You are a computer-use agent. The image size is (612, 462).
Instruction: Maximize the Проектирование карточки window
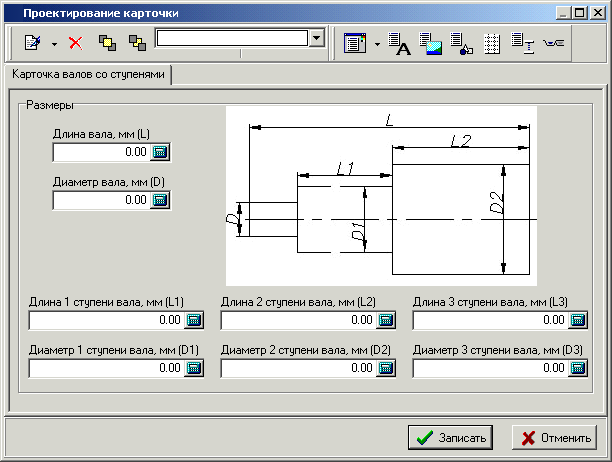[x=580, y=13]
